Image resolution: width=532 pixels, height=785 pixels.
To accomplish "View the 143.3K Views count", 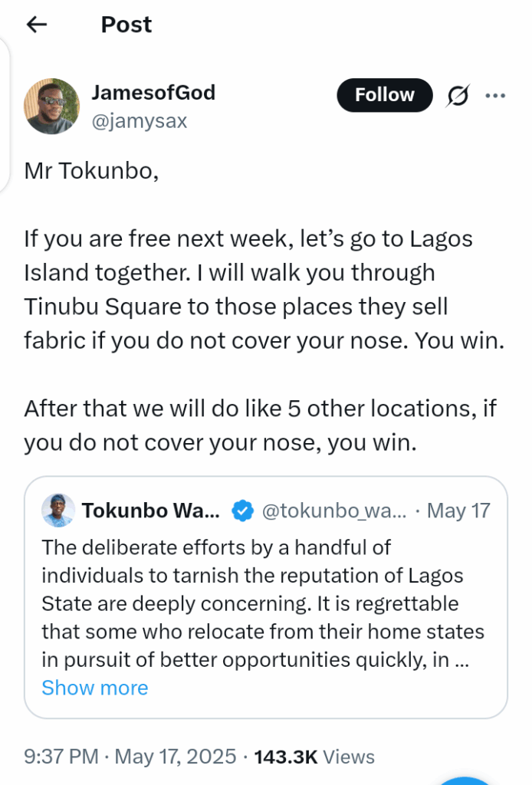I will [313, 757].
